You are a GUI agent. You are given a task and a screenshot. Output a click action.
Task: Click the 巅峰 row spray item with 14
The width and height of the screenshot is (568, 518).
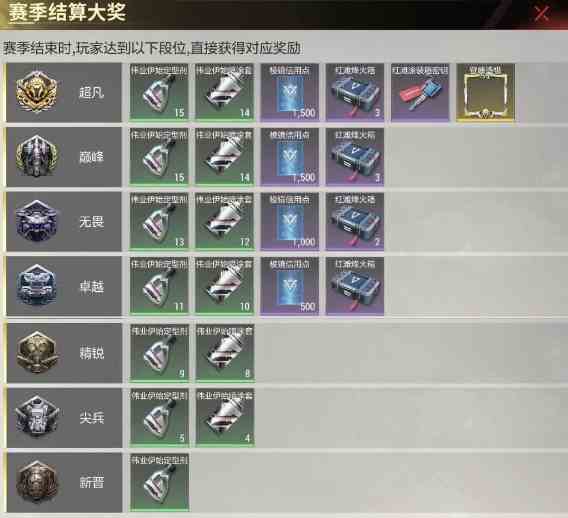click(x=225, y=157)
